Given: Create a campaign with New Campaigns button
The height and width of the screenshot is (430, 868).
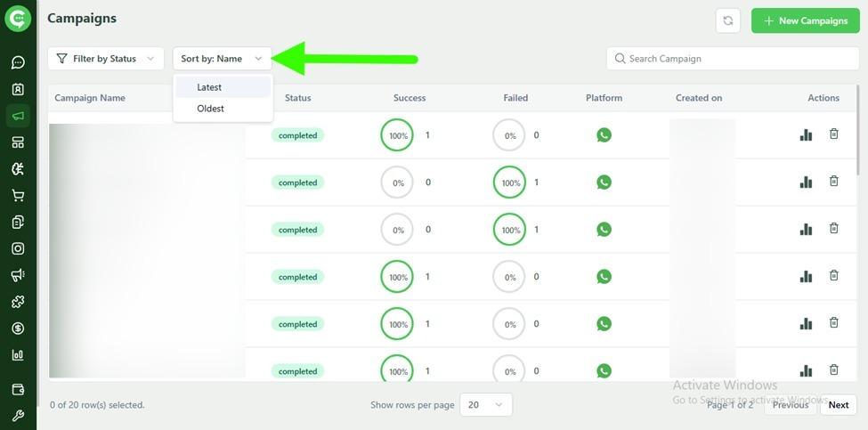Looking at the screenshot, I should coord(806,21).
